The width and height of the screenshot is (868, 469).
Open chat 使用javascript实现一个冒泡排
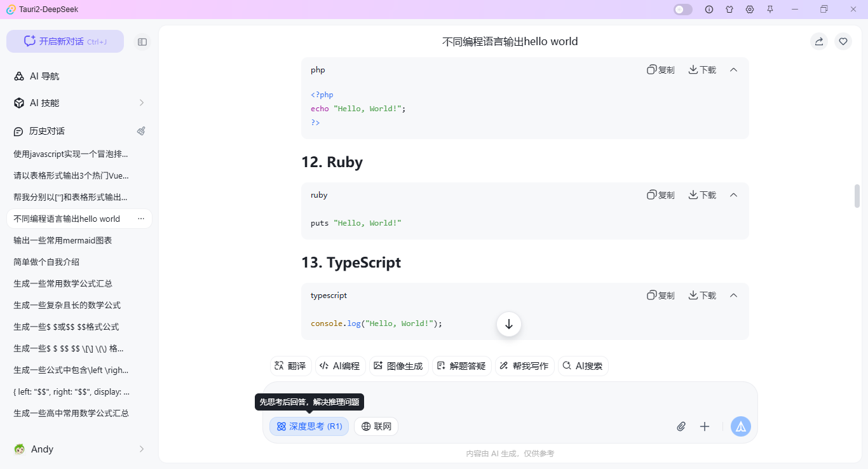point(79,154)
